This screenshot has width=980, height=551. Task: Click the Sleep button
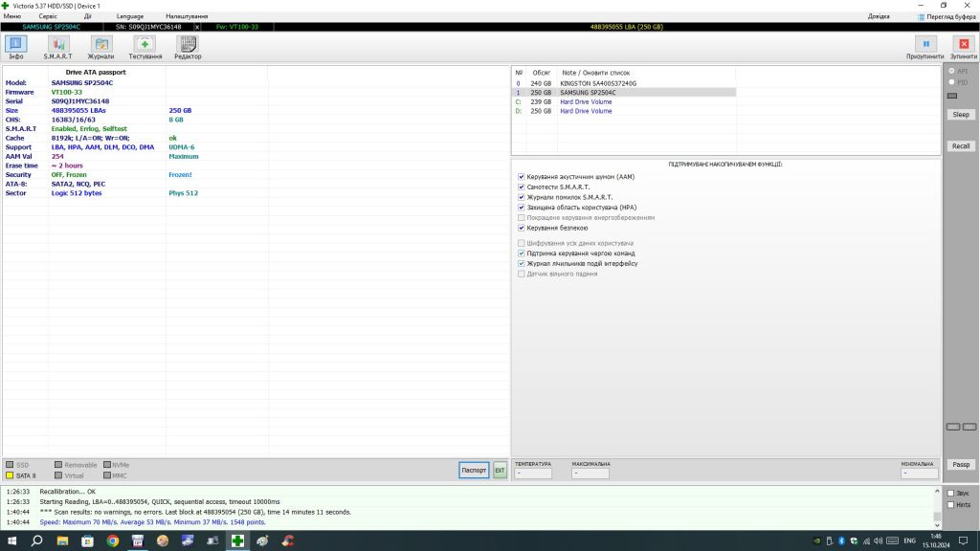pyautogui.click(x=961, y=115)
